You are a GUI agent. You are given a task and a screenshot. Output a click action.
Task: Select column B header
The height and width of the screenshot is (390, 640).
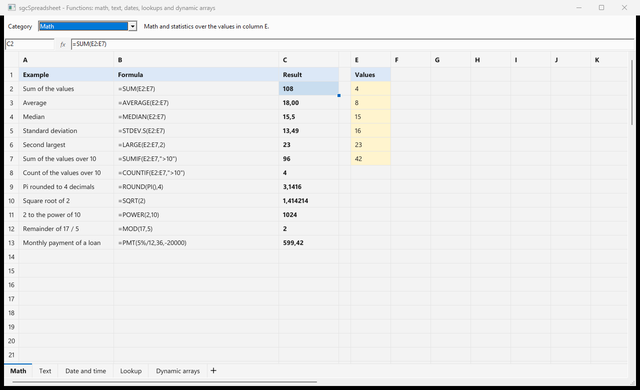(196, 60)
